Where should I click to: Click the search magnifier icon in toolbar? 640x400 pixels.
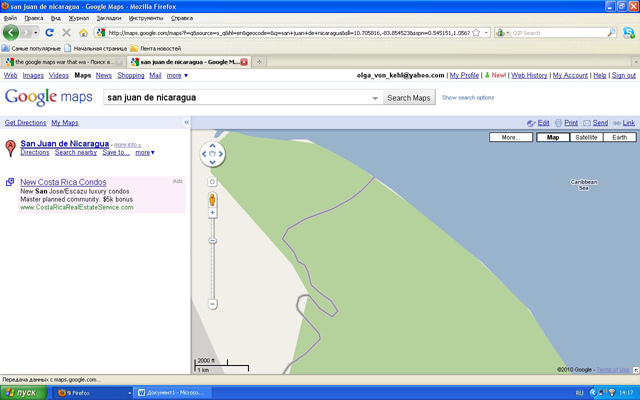point(611,33)
